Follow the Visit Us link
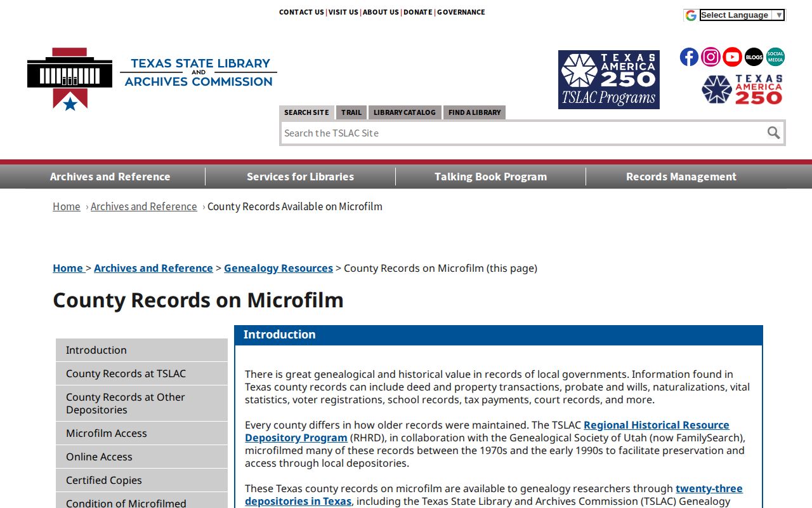Image resolution: width=812 pixels, height=508 pixels. [343, 12]
